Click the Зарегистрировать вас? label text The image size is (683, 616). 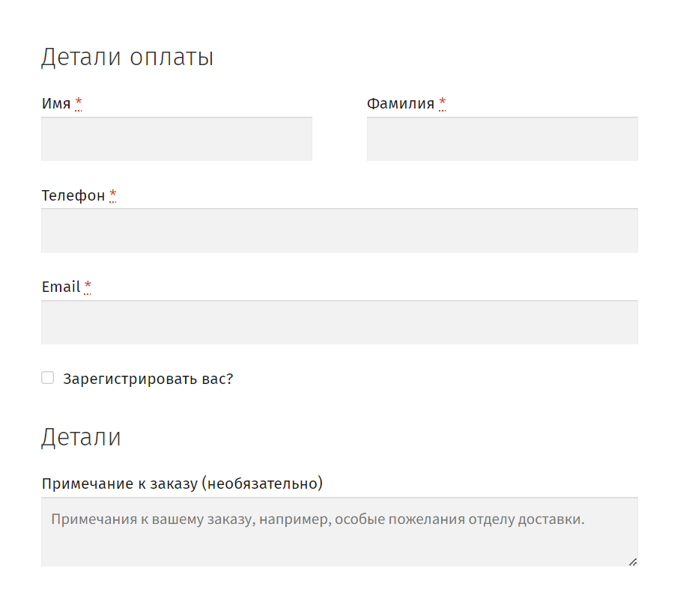[148, 379]
